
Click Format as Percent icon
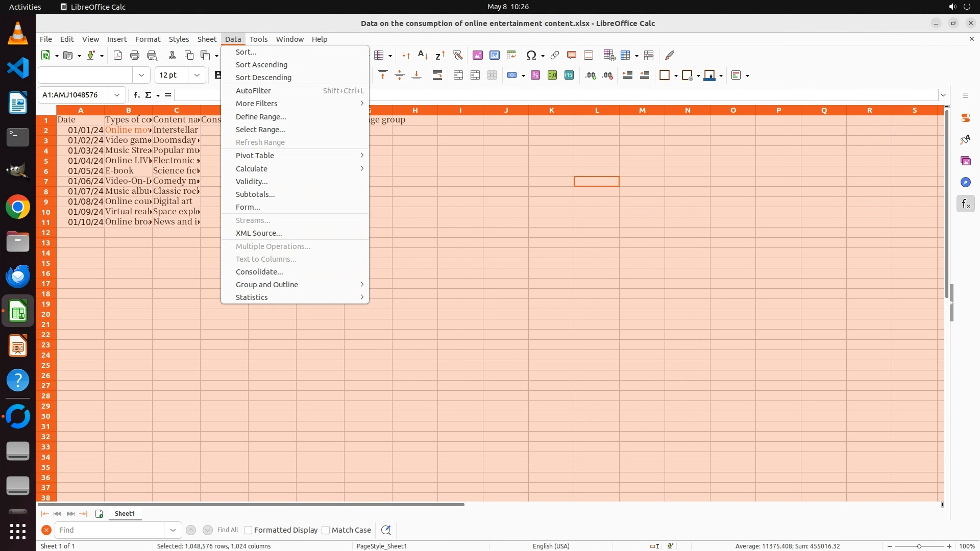pyautogui.click(x=535, y=76)
